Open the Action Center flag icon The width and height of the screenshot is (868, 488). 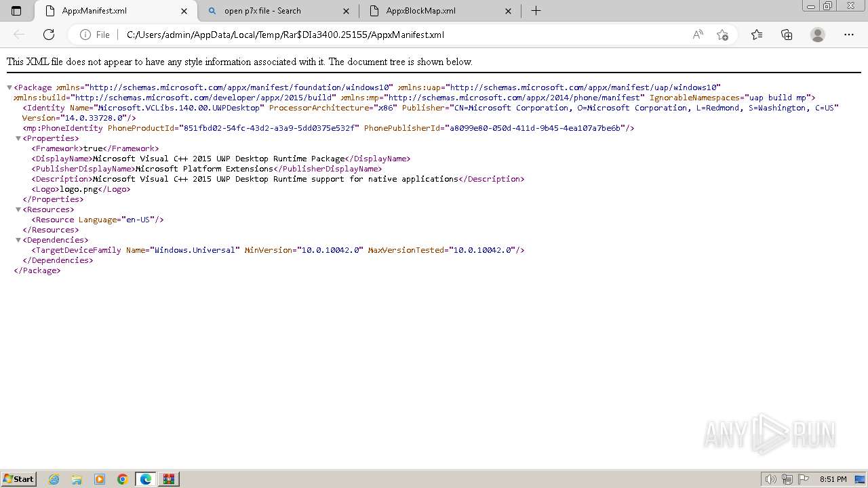coord(804,479)
